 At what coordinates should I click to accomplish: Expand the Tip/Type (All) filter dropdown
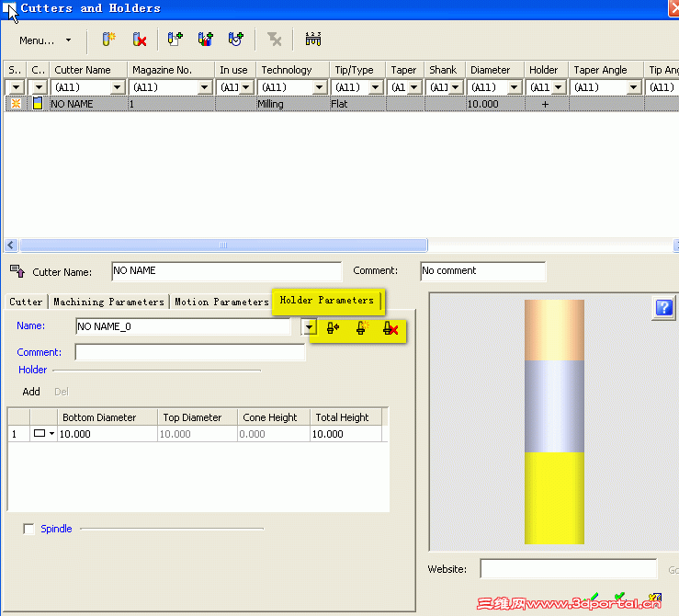pos(376,87)
